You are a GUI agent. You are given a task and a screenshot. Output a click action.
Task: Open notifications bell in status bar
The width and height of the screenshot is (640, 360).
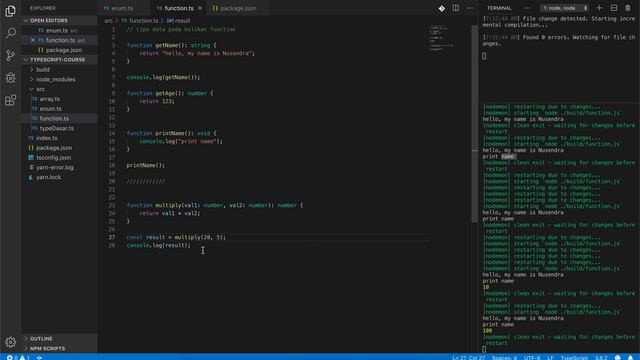pyautogui.click(x=631, y=357)
